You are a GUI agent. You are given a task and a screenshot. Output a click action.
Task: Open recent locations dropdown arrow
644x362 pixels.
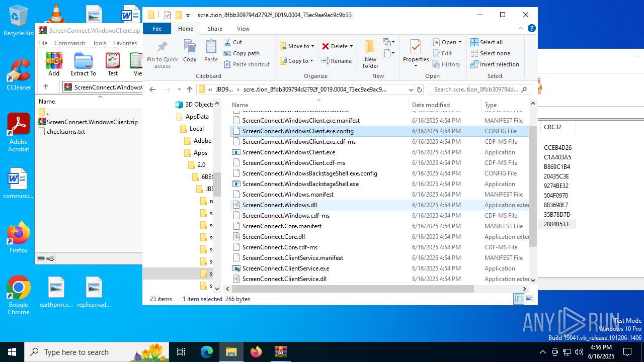click(179, 89)
